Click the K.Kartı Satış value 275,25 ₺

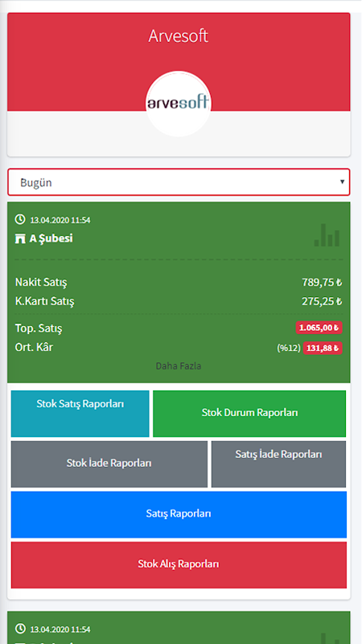tap(322, 301)
